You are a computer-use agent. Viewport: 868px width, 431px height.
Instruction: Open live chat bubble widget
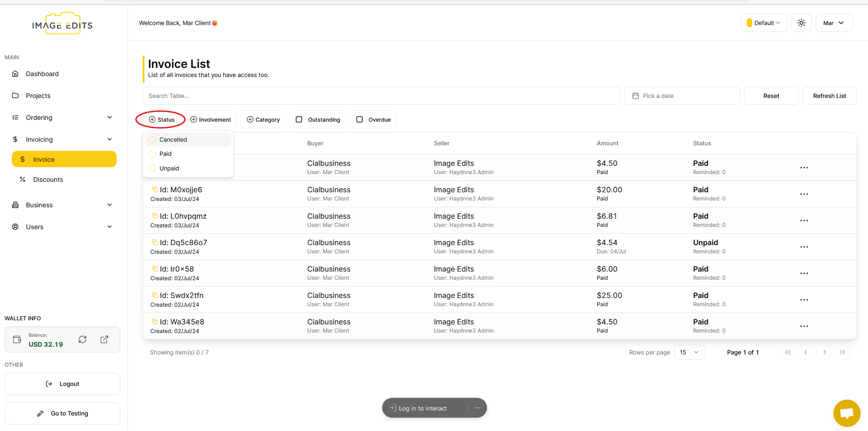point(847,413)
